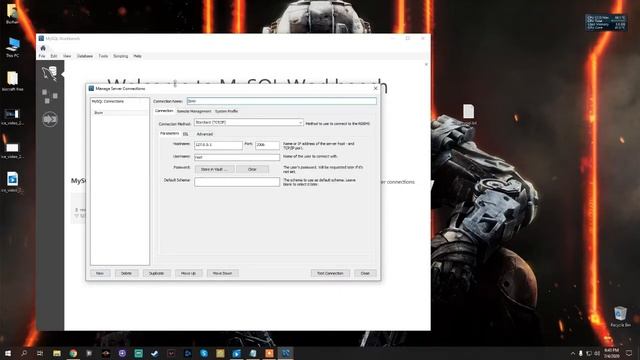The image size is (640, 360).
Task: Click the New connection button
Action: tap(100, 273)
